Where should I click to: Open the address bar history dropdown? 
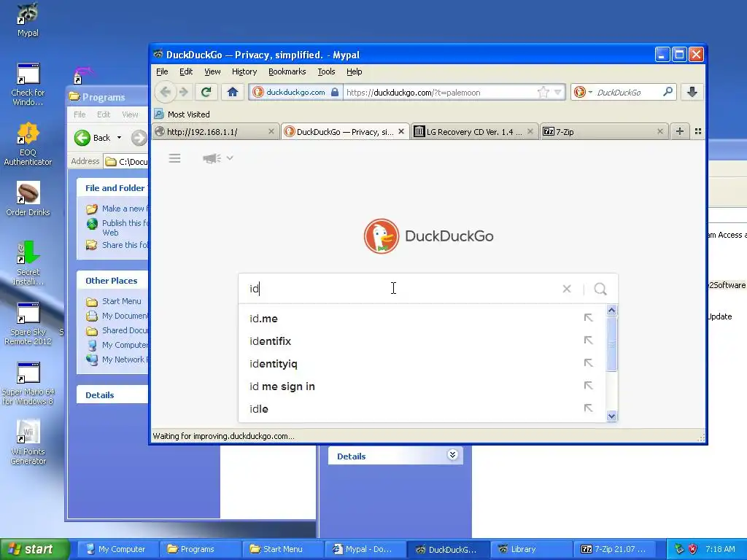(x=558, y=93)
